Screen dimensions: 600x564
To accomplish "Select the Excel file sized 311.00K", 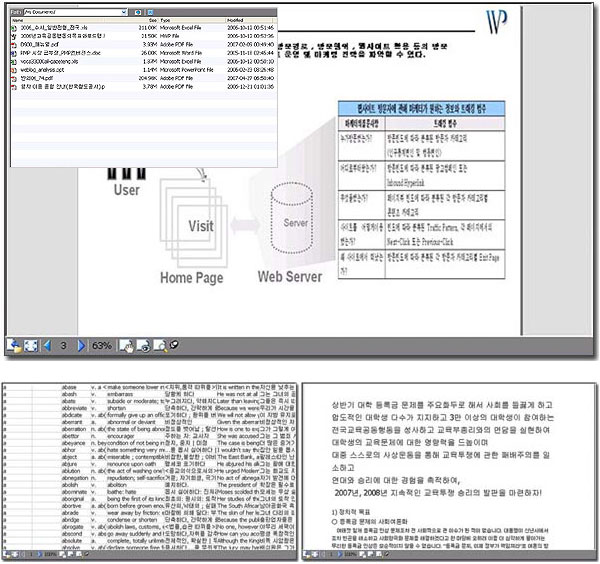I will (143, 28).
